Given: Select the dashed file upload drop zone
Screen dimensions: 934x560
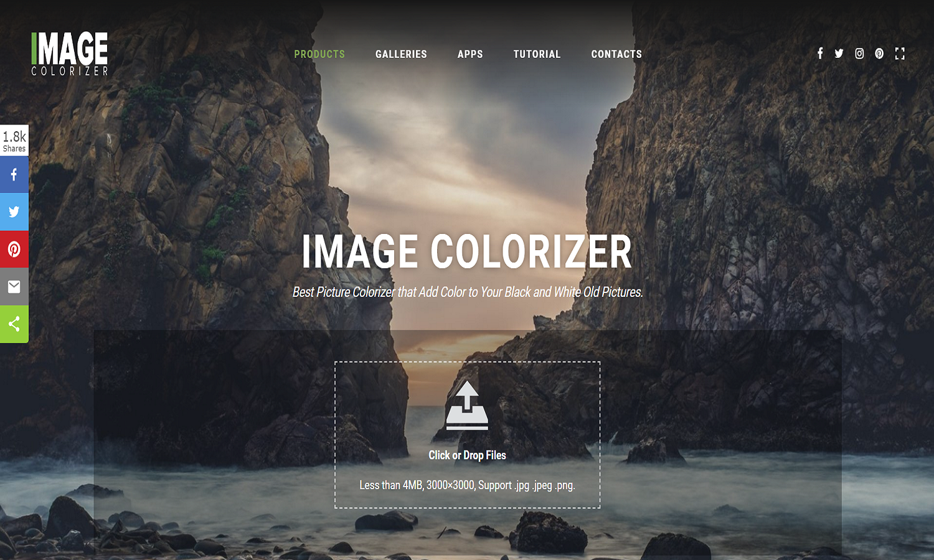Looking at the screenshot, I should (467, 432).
